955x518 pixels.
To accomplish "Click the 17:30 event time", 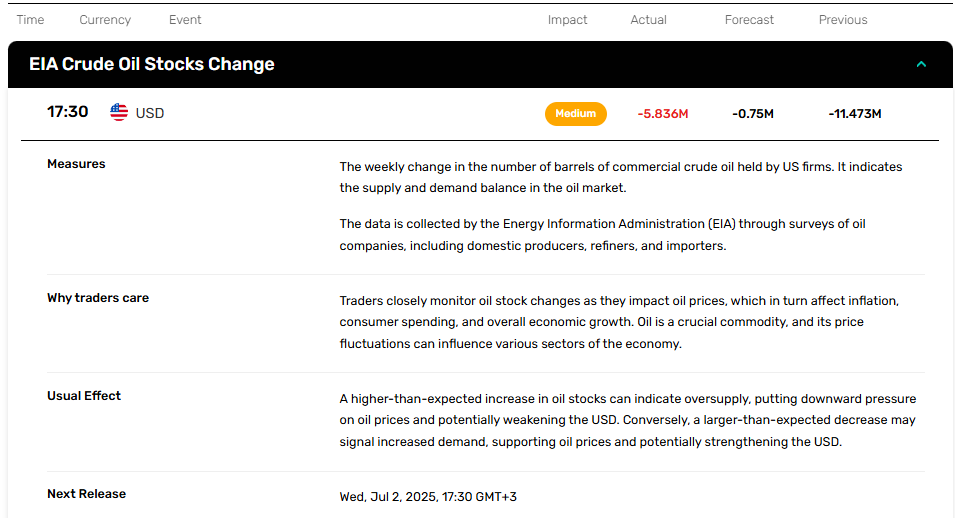I will coord(68,112).
